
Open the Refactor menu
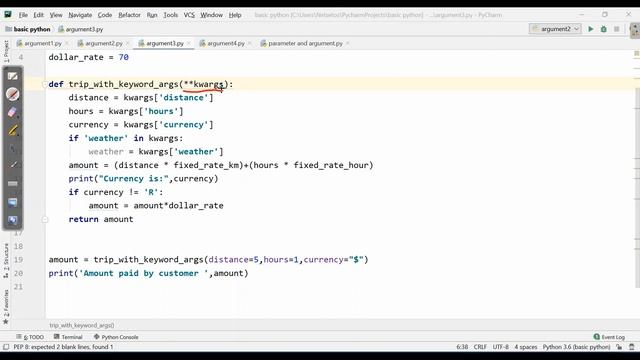(x=129, y=15)
